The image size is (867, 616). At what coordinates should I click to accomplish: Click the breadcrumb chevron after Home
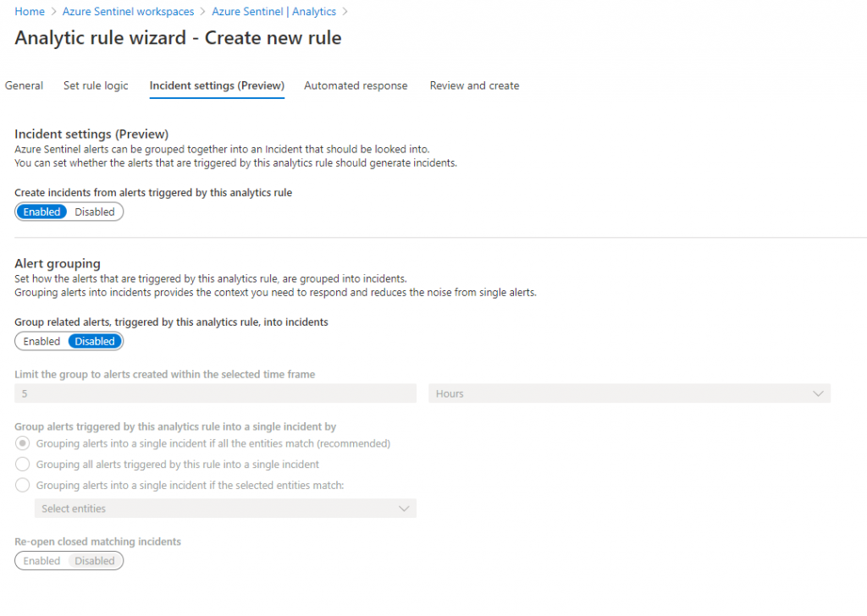53,12
